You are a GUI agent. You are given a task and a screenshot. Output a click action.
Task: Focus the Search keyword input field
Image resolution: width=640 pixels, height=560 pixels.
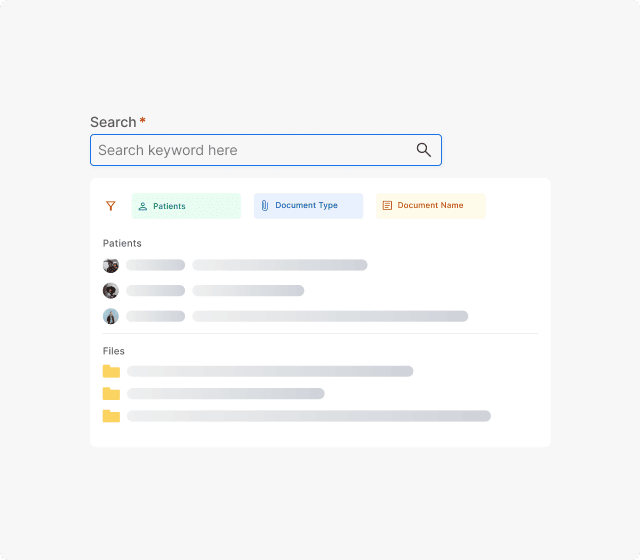[x=250, y=150]
